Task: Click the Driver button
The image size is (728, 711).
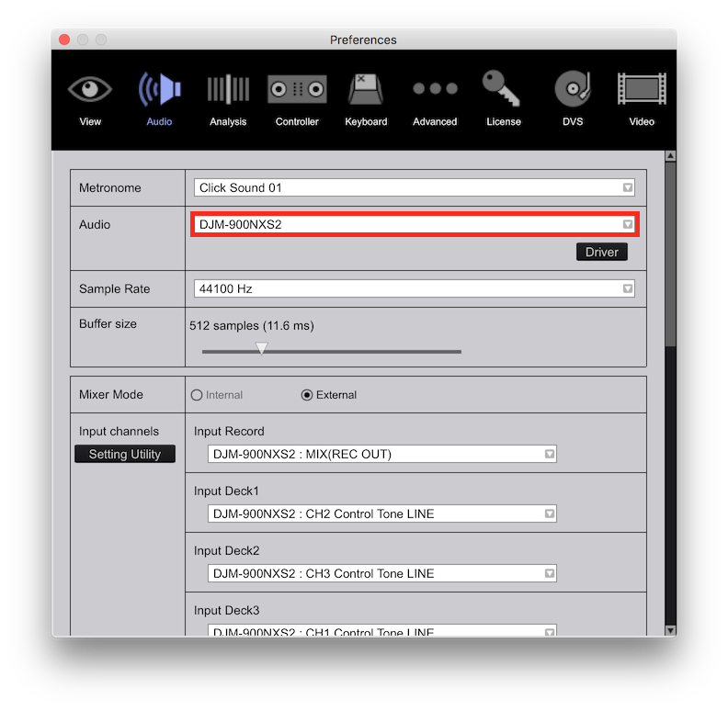Action: [x=602, y=252]
